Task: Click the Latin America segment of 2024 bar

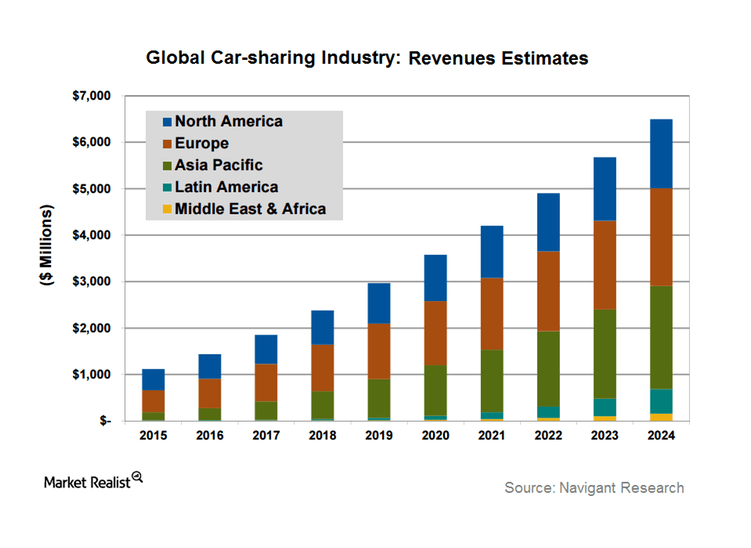Action: click(x=658, y=401)
